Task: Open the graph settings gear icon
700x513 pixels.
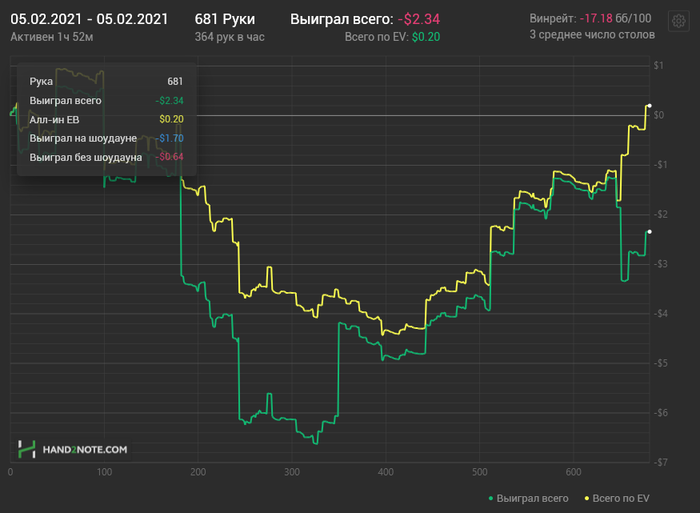Action: click(679, 21)
